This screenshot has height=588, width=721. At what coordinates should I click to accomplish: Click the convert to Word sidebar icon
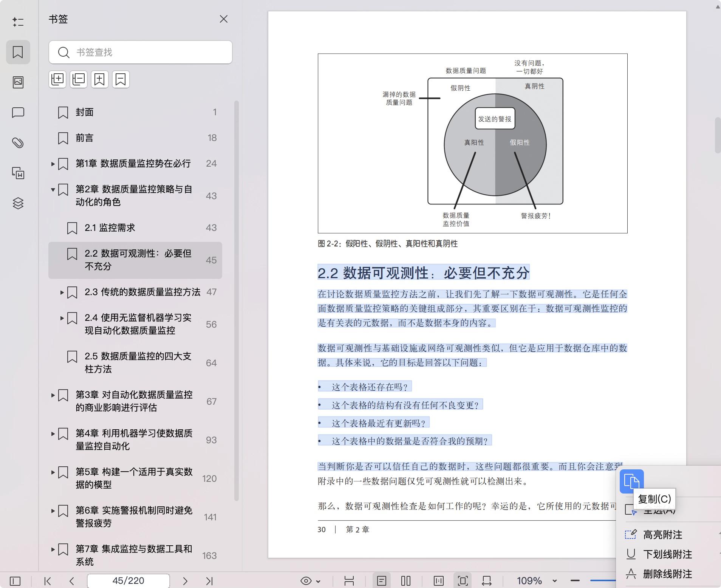point(18,173)
